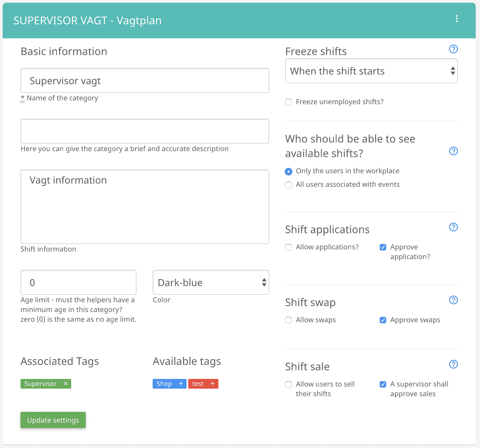
Task: Click the 'Shift information' label
Action: point(49,249)
